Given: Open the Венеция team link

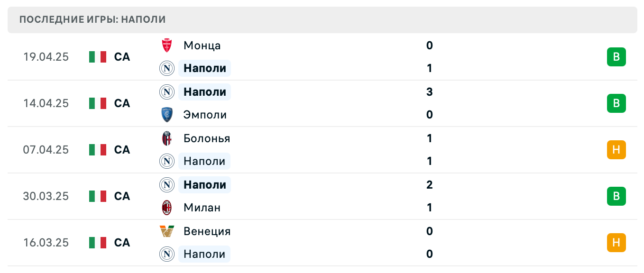Looking at the screenshot, I should click(x=207, y=231).
